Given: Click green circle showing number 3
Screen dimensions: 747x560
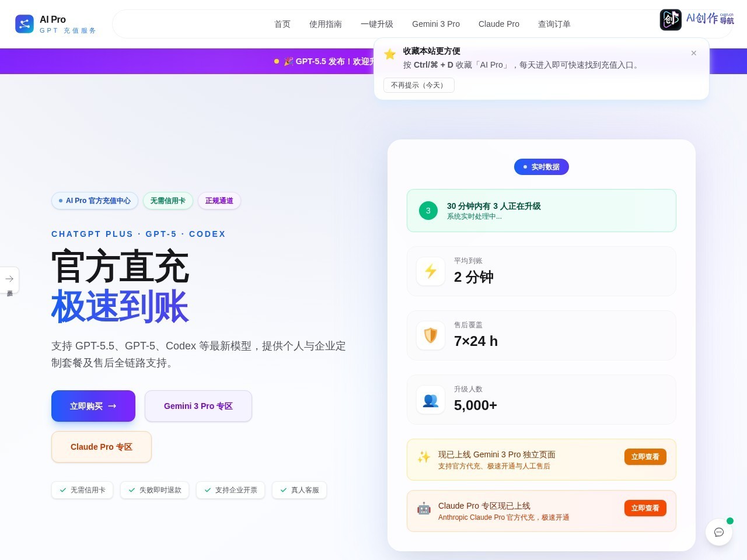Looking at the screenshot, I should [x=428, y=211].
